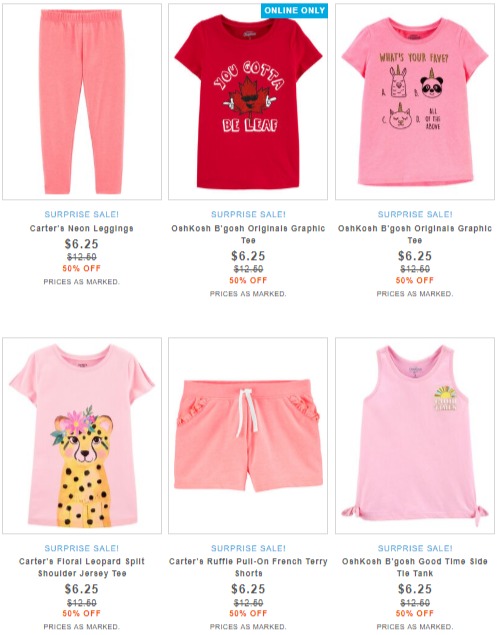Click the $6.25 price under Neon Leggings
The height and width of the screenshot is (635, 498).
82,244
